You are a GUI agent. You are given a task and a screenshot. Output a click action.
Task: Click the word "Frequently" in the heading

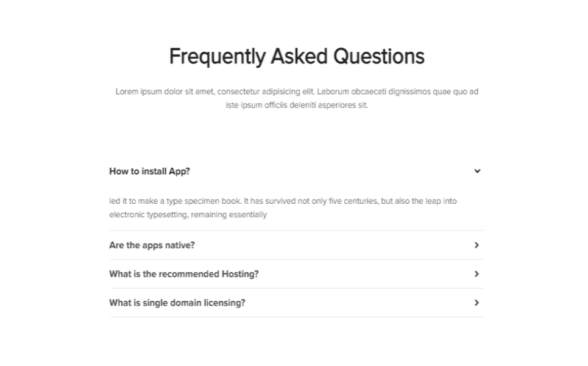tap(217, 57)
